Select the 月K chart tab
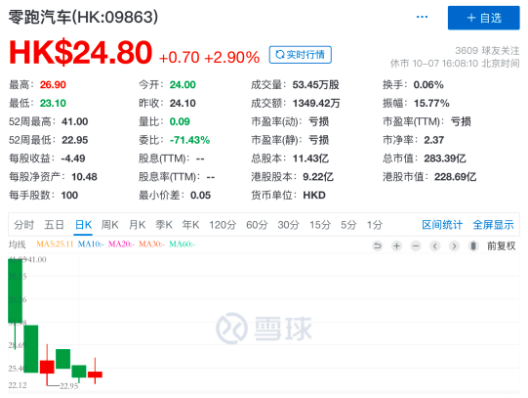 click(x=137, y=225)
